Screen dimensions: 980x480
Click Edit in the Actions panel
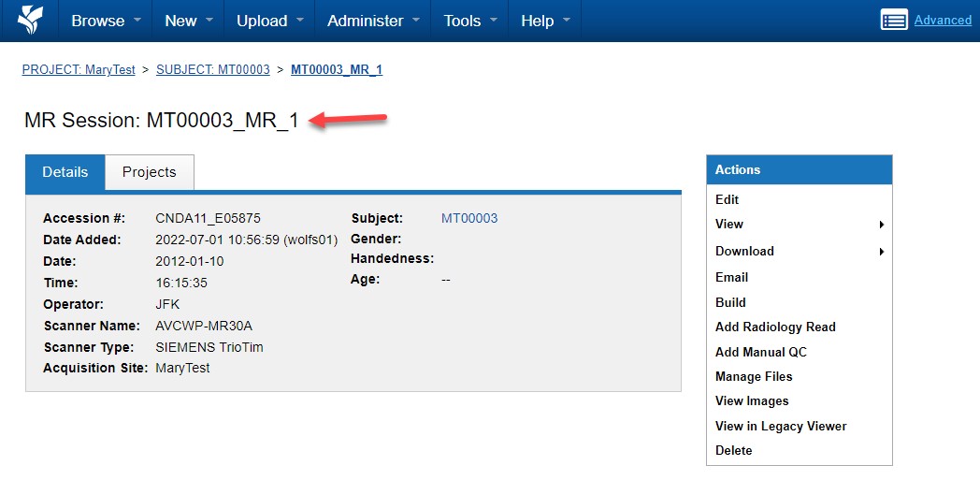[x=728, y=199]
